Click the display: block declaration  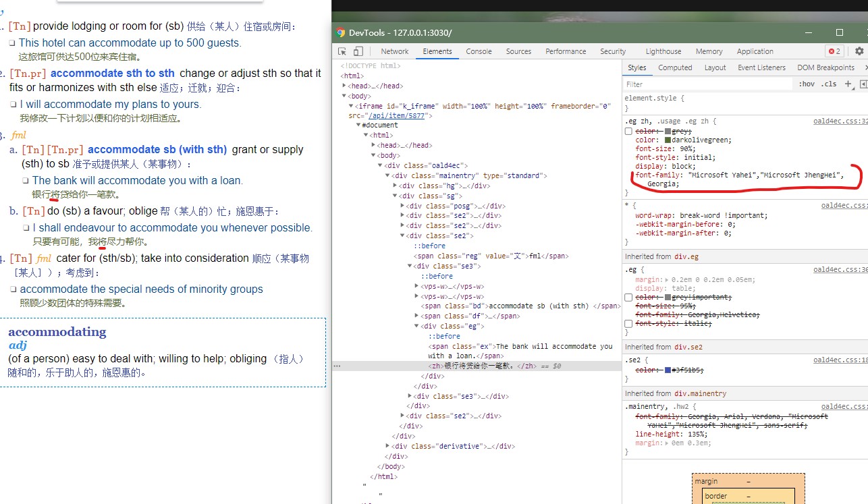(665, 166)
